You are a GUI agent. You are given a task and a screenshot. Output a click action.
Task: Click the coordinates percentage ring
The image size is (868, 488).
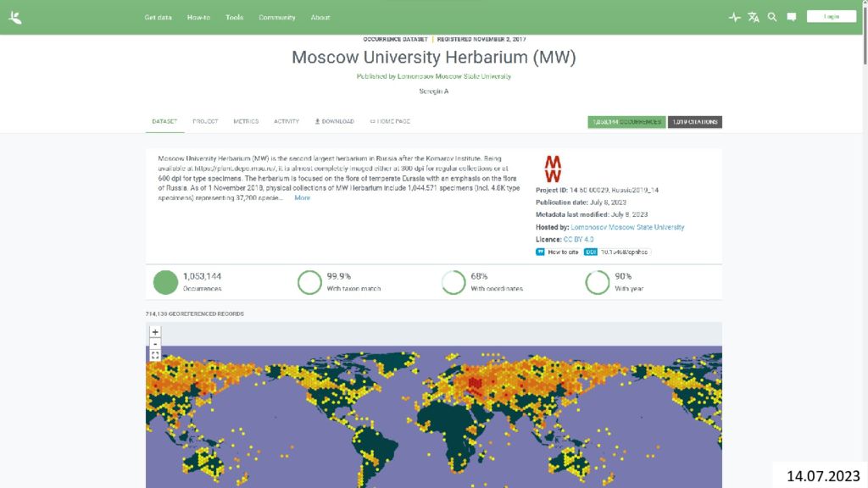pyautogui.click(x=453, y=282)
